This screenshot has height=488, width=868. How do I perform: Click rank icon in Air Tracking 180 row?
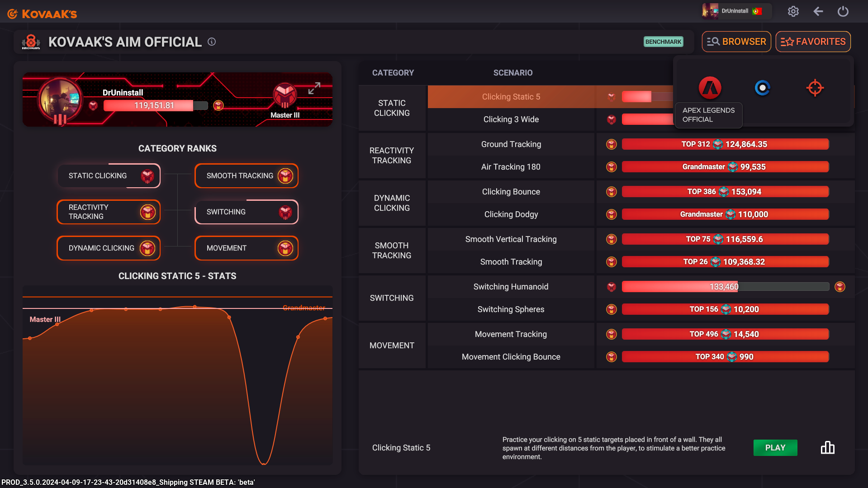(x=612, y=167)
